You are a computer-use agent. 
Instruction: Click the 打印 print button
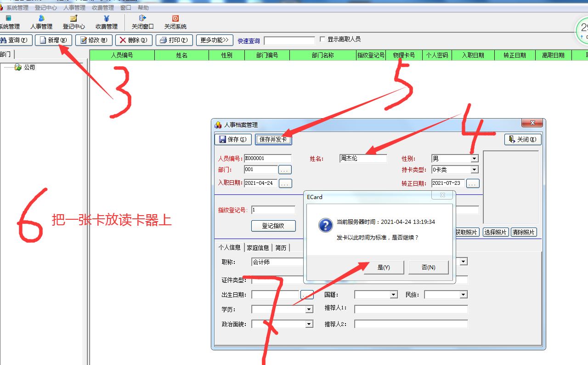174,40
